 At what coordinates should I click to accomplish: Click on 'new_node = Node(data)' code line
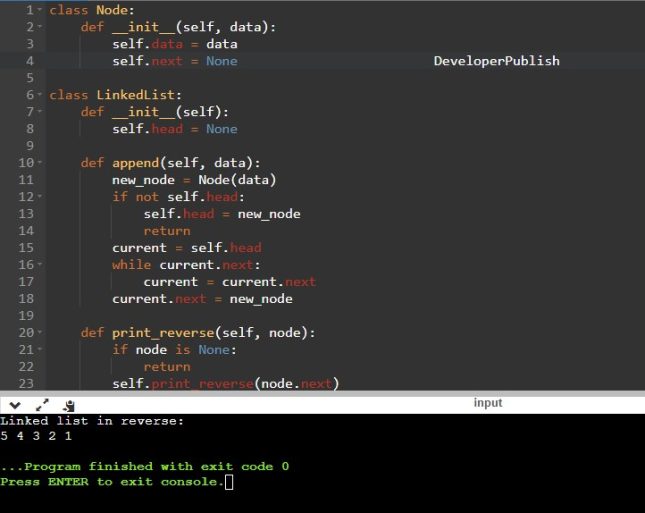[193, 180]
